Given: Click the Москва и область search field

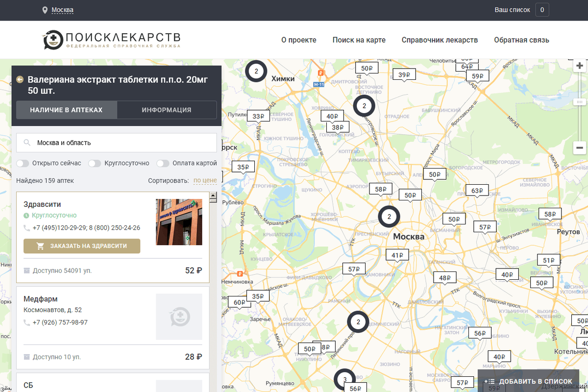Looking at the screenshot, I should (x=117, y=143).
